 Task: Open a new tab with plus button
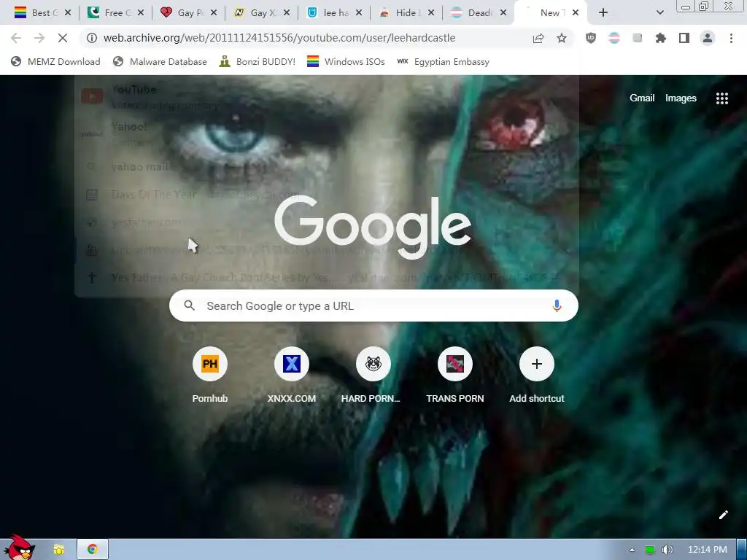click(603, 13)
